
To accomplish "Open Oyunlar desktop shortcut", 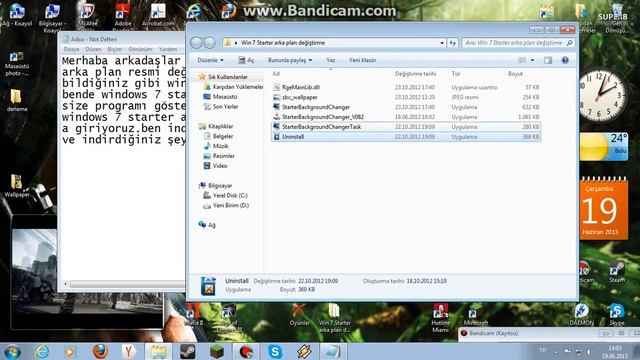I will click(x=299, y=315).
